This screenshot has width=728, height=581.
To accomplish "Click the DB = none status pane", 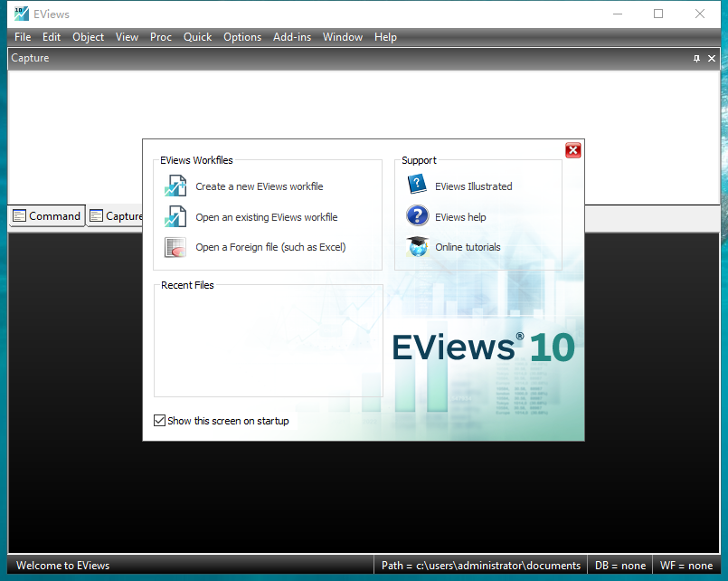I will pos(620,565).
